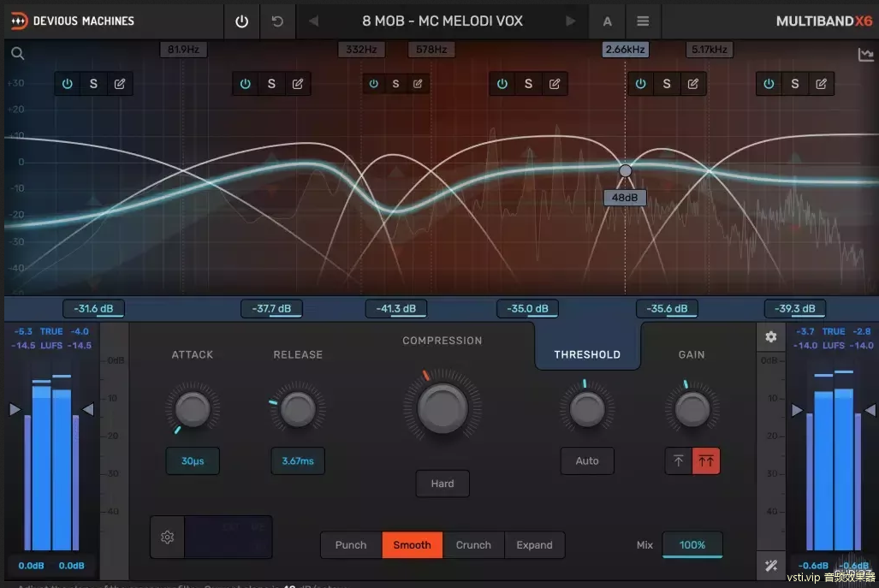Screen dimensions: 879x588
Task: Click the crossover handle node at 2.66kHz
Action: click(626, 171)
